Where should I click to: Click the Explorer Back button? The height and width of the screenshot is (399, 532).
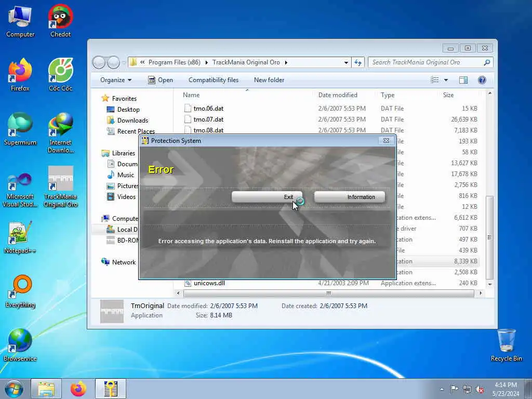[99, 62]
